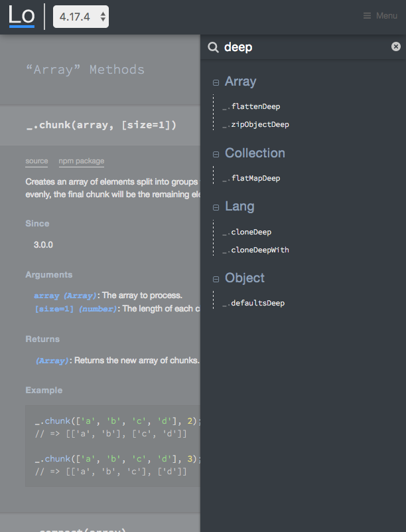Image resolution: width=406 pixels, height=532 pixels.
Task: Click the "Array" Methods title
Action: coord(86,70)
